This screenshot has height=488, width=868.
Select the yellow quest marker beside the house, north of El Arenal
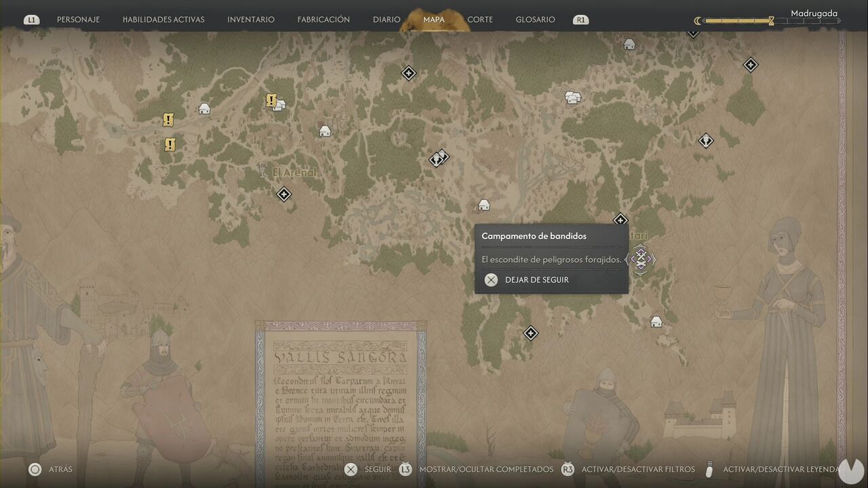coord(271,101)
